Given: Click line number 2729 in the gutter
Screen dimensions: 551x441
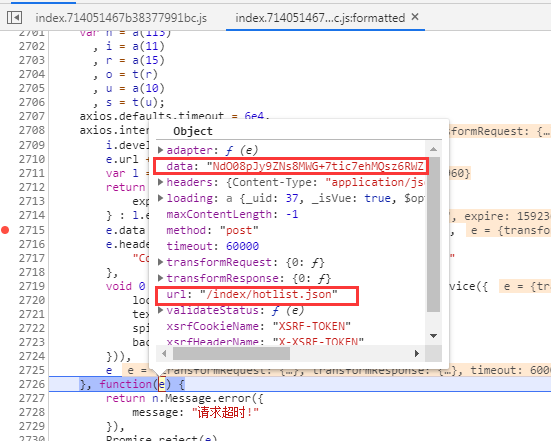Looking at the screenshot, I should click(32, 426).
